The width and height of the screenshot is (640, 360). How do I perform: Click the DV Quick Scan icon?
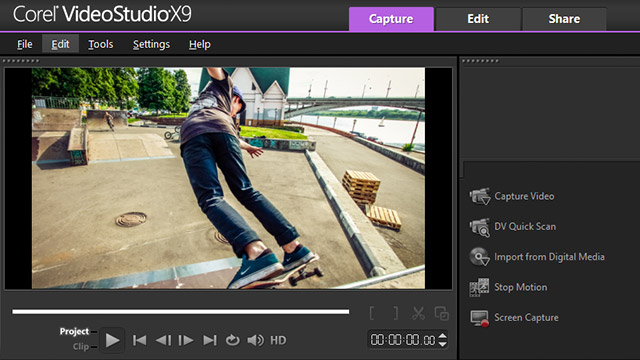click(480, 227)
